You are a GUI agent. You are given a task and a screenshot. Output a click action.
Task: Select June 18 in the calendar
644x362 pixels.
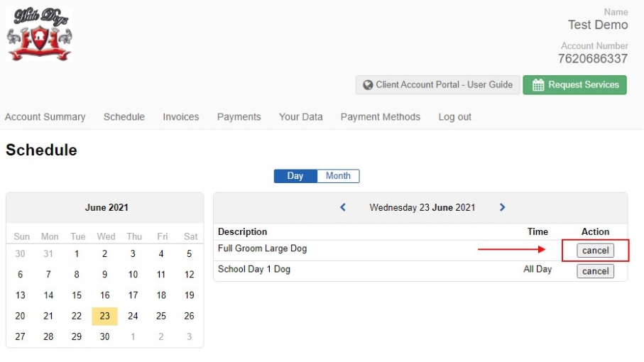pyautogui.click(x=161, y=295)
